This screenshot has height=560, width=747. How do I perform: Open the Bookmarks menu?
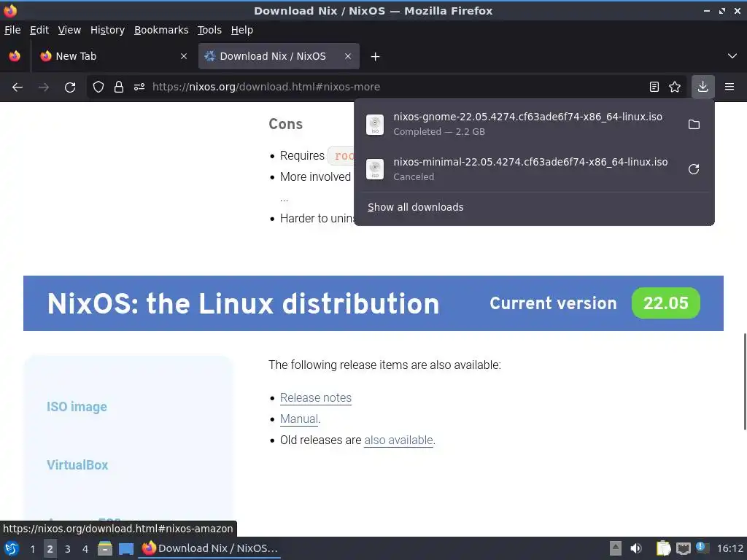pos(161,30)
